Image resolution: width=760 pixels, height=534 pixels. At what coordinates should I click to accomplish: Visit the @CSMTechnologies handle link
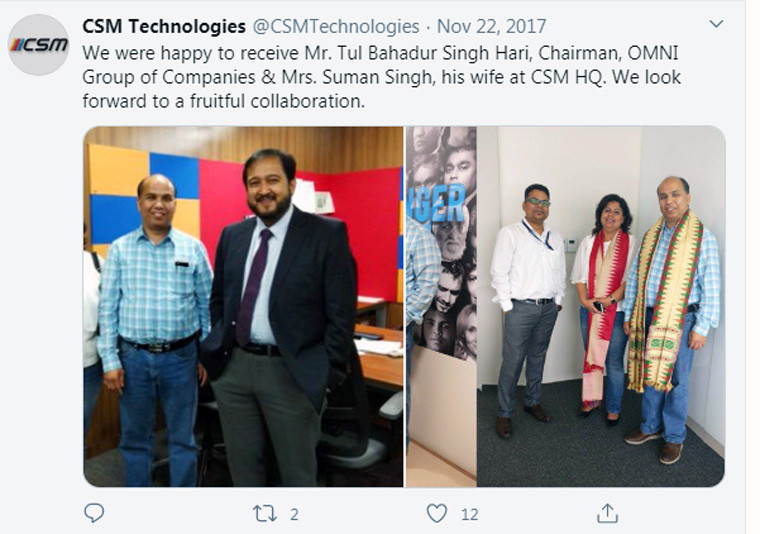click(336, 26)
